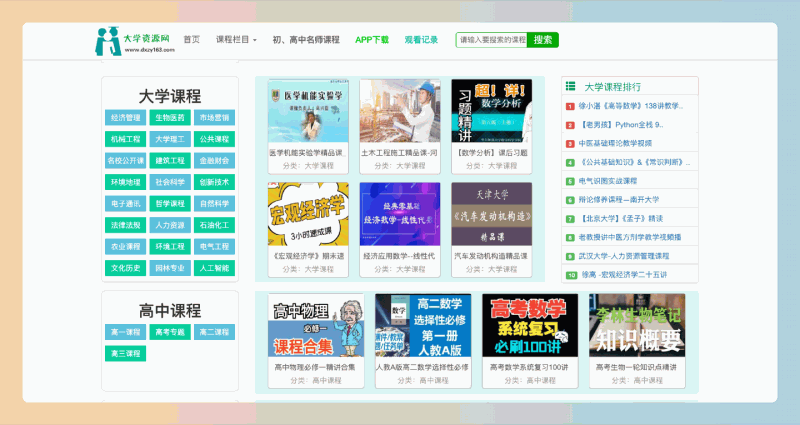The image size is (800, 425).
Task: Select the 机械工程 category tag
Action: tap(126, 139)
